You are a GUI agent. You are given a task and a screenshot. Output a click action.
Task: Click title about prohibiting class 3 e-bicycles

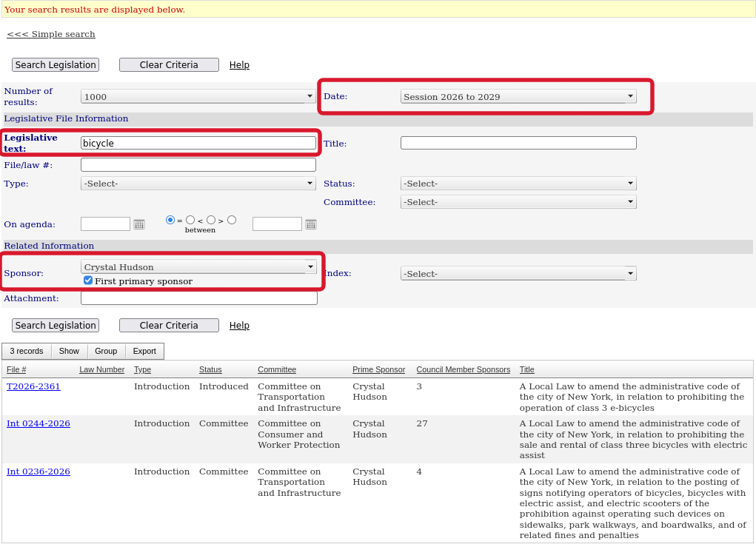(632, 397)
